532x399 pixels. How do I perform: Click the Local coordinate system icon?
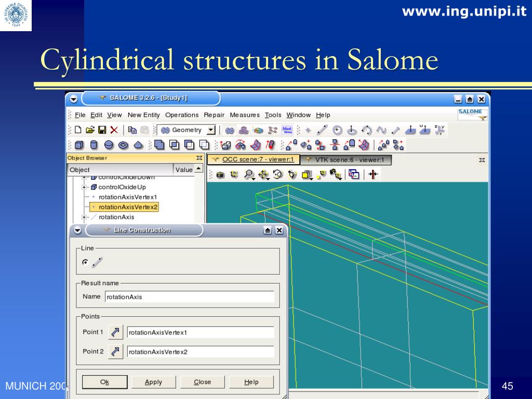point(440,130)
